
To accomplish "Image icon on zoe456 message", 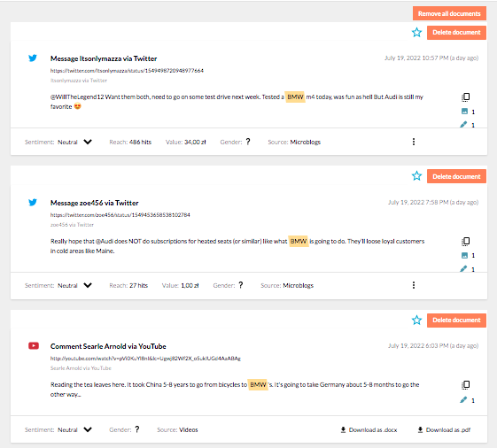I will pyautogui.click(x=465, y=255).
